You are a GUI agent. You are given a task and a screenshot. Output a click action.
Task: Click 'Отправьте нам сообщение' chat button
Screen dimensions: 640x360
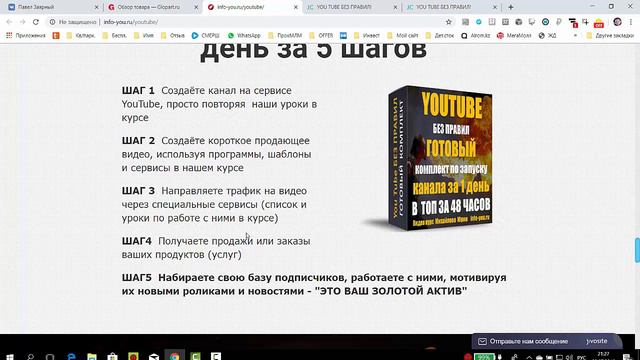(529, 341)
